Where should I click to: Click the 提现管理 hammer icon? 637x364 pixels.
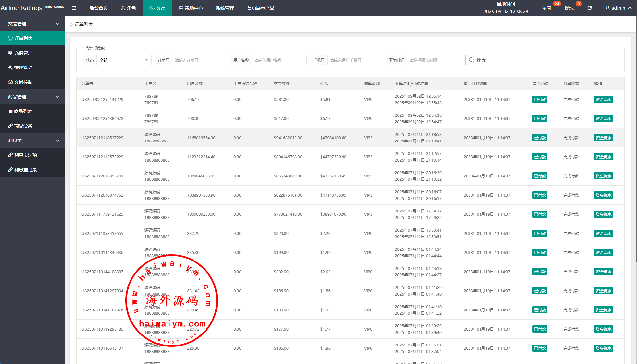(x=10, y=67)
